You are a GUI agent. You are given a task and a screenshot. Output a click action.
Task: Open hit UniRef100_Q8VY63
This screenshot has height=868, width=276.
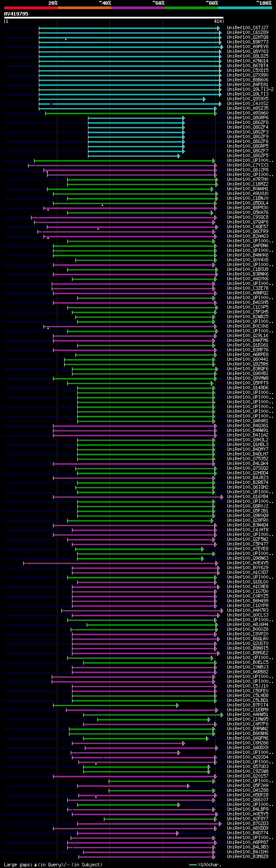point(248,52)
